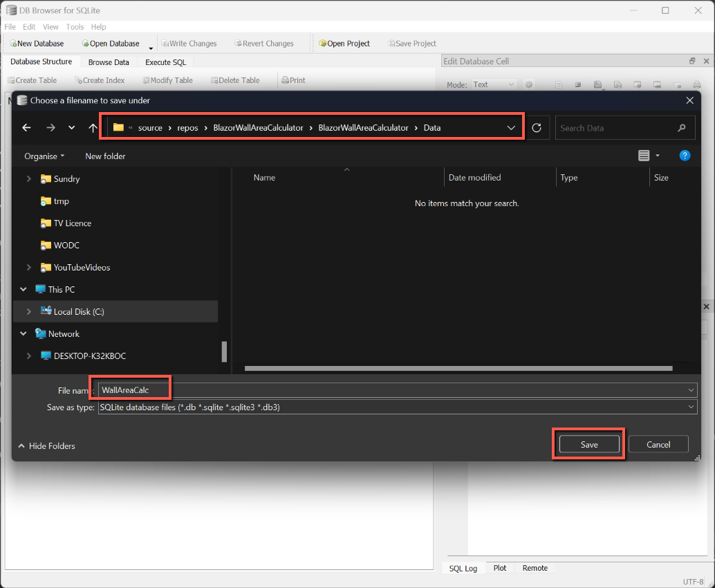The image size is (715, 588).
Task: Expand the DESKTOP-K32KBOC network node
Action: pyautogui.click(x=28, y=356)
